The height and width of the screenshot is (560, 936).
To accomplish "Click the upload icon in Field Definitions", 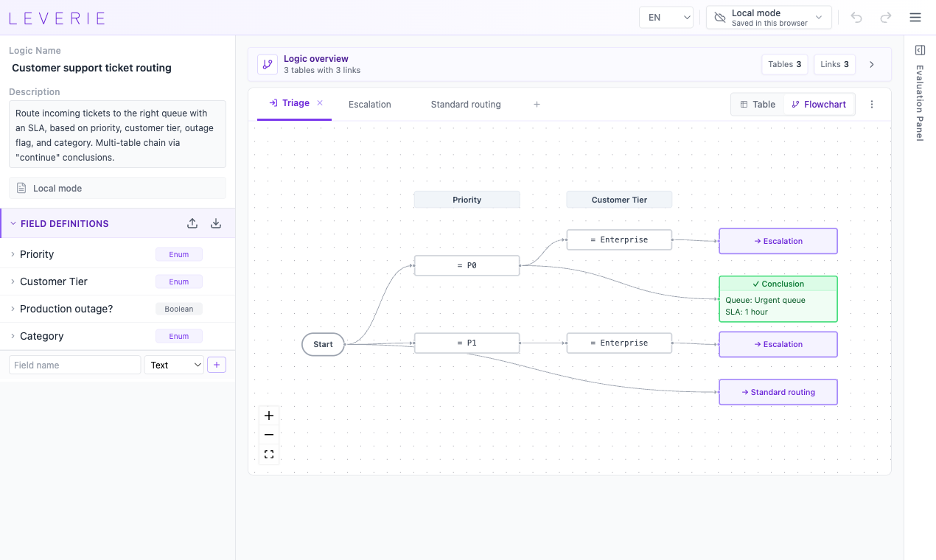I will 192,223.
